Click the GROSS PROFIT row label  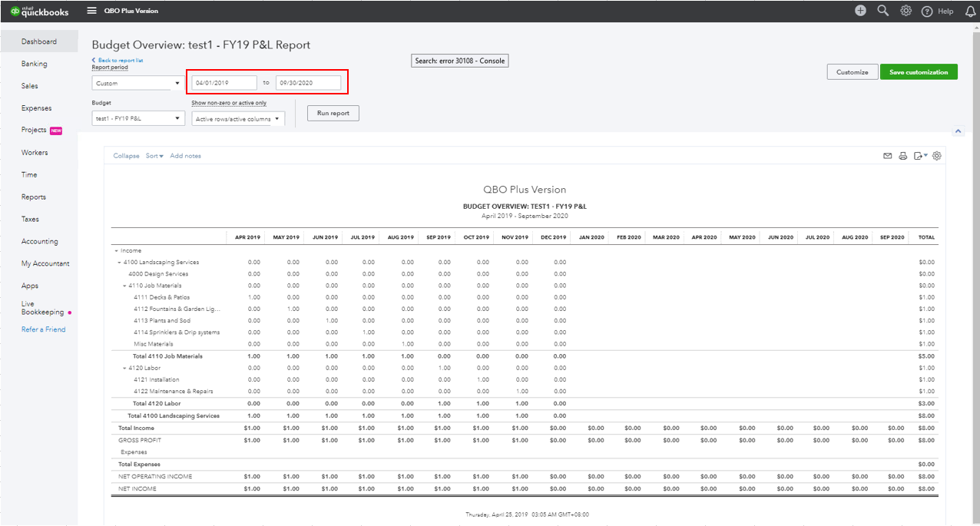(x=140, y=440)
